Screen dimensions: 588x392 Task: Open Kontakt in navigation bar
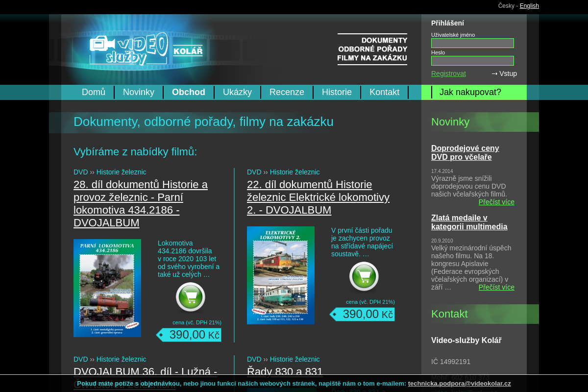384,92
